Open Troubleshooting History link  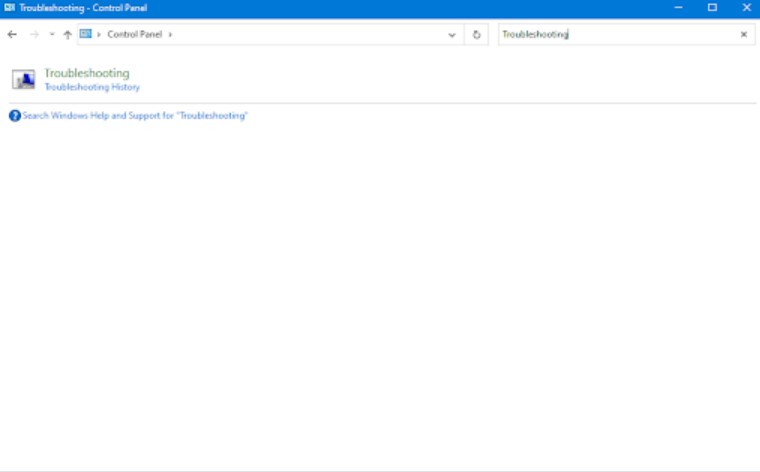point(92,87)
